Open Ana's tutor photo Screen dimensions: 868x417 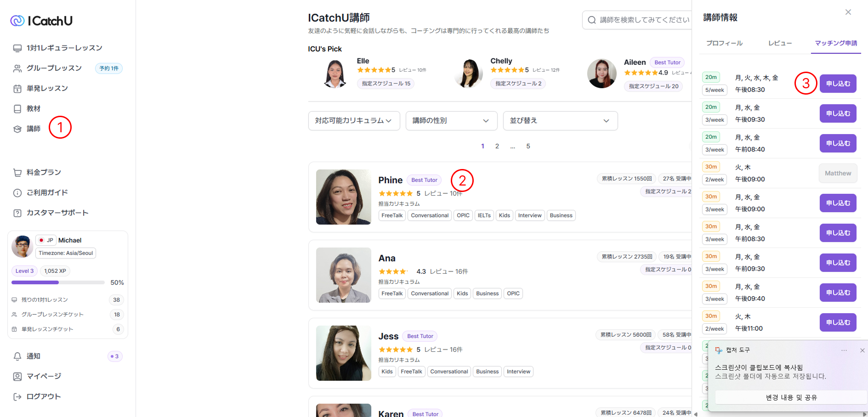click(344, 275)
